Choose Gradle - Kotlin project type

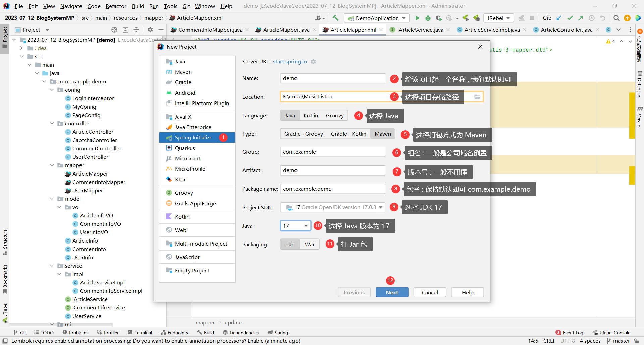(x=348, y=134)
